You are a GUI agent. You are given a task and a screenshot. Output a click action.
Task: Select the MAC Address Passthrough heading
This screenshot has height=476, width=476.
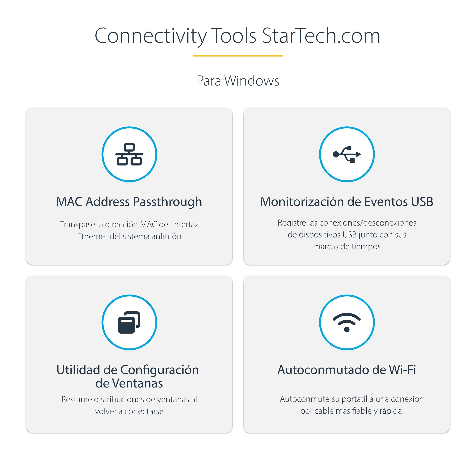[x=129, y=202]
